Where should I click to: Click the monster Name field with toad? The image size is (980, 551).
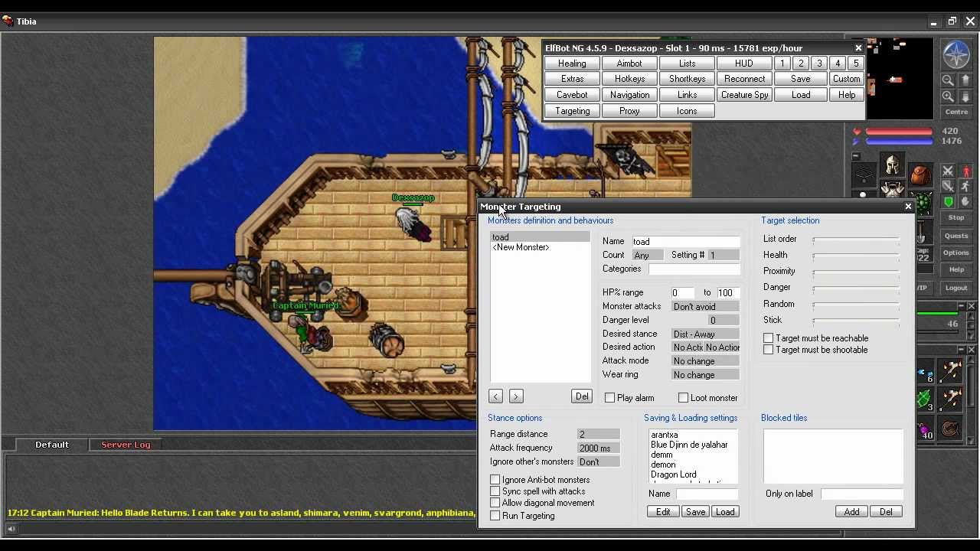point(686,241)
